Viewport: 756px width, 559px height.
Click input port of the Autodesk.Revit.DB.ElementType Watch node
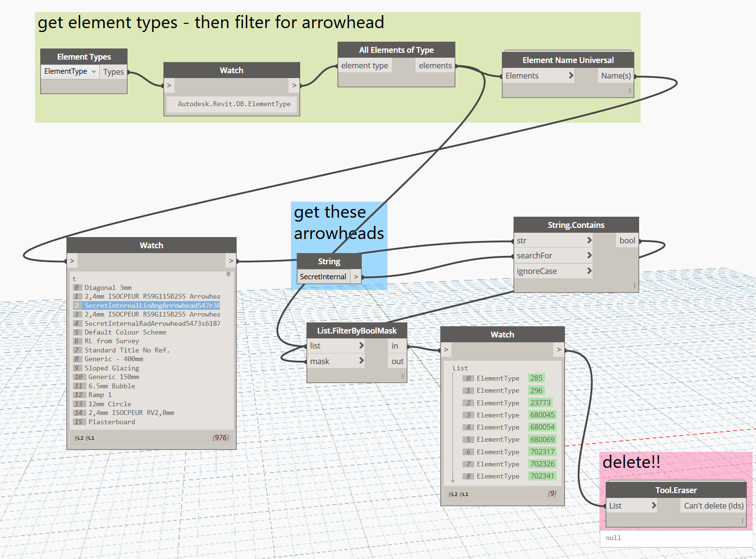(169, 85)
